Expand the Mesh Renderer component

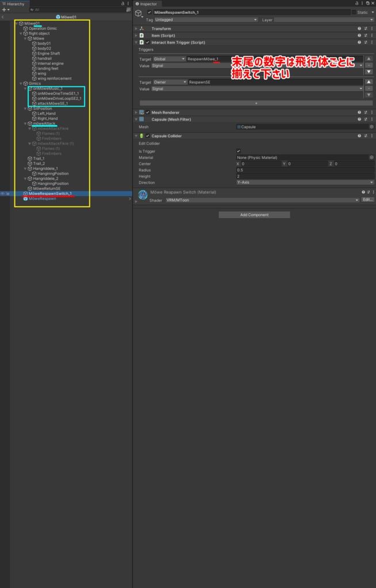coord(136,113)
